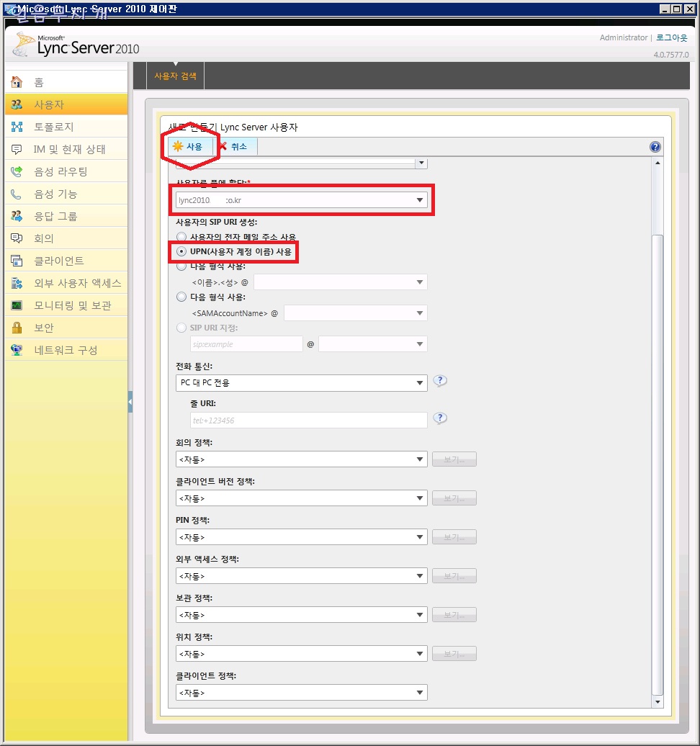Open the 전화 통신 PC 대 PC 전용 dropdown
700x746 pixels.
(x=302, y=383)
